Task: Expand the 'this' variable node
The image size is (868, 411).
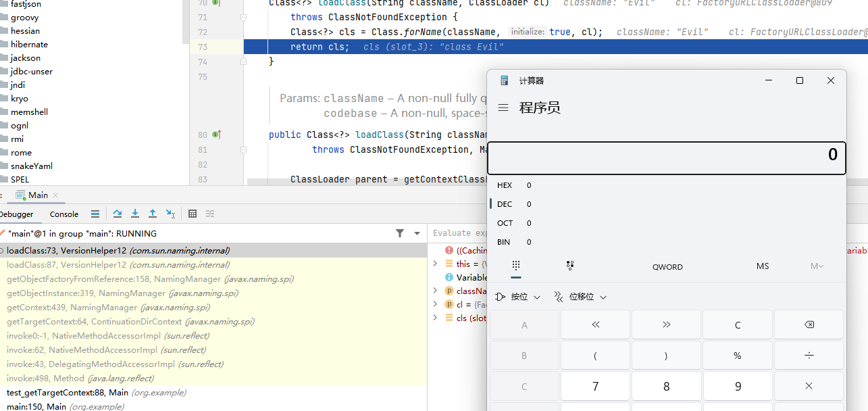Action: coord(436,264)
